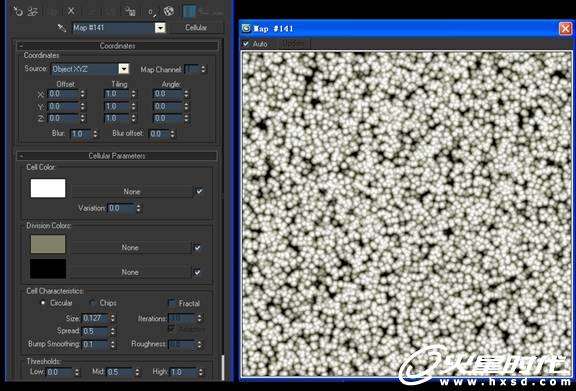The image size is (576, 391).
Task: Toggle Show Map in Viewport checker icon
Action: pos(169,11)
